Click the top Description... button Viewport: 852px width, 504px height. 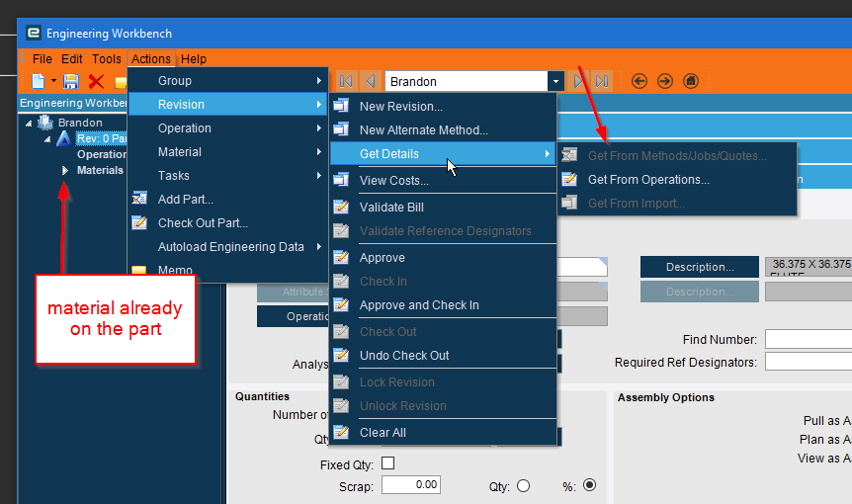(x=700, y=267)
